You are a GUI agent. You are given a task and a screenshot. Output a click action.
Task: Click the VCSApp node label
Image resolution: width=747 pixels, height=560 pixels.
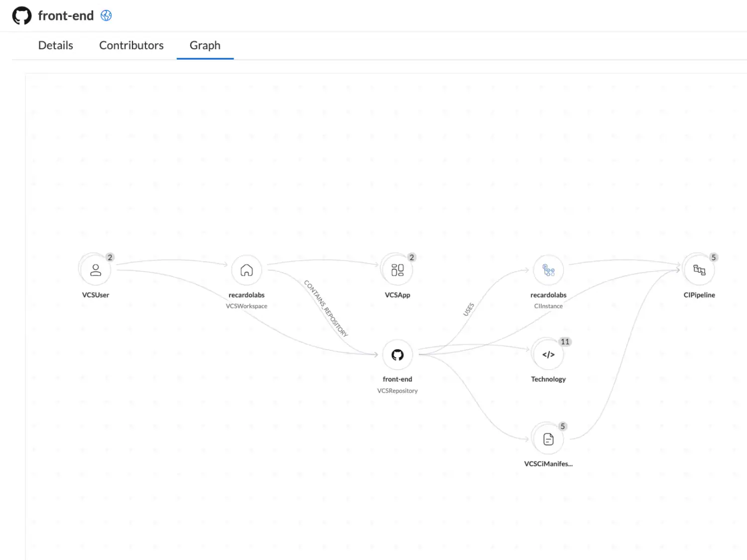(397, 295)
